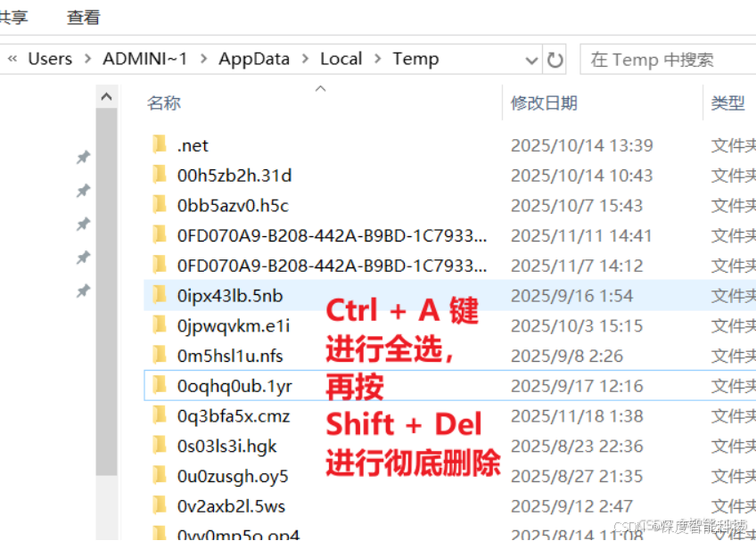Select the 00h5zb2h.31d folder icon
This screenshot has height=541, width=756.
(159, 174)
